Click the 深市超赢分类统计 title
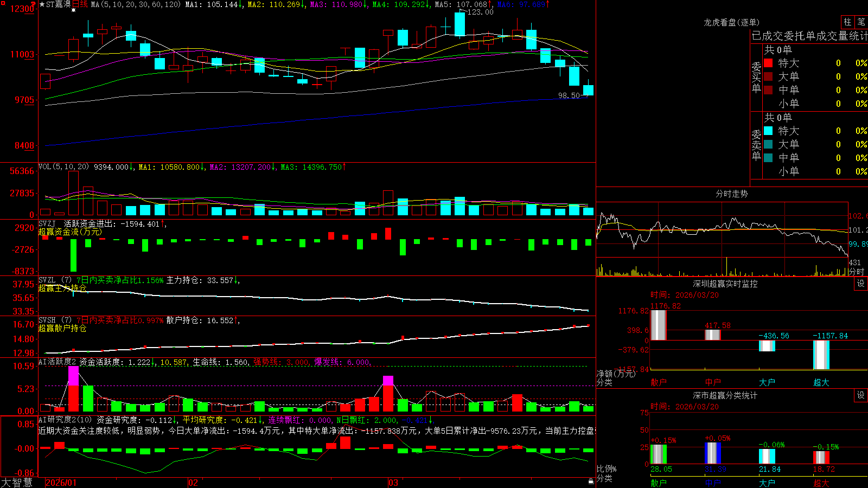 point(725,395)
